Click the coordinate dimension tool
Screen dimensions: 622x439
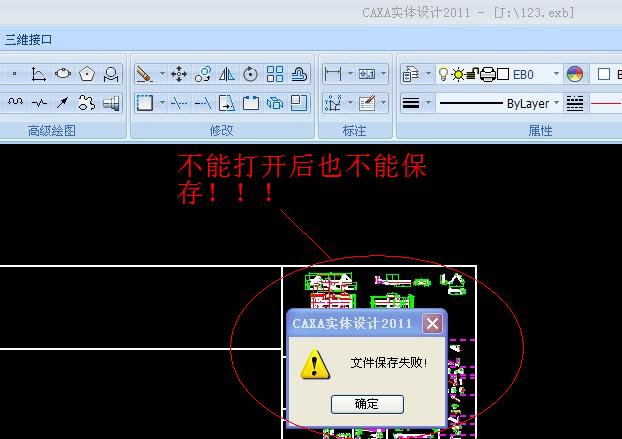coord(332,103)
